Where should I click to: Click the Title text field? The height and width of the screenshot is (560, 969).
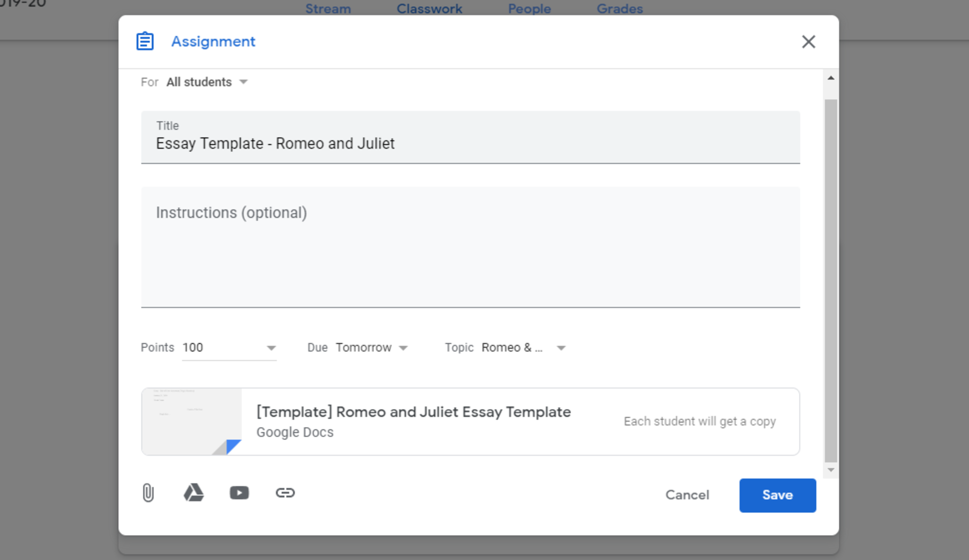(470, 143)
